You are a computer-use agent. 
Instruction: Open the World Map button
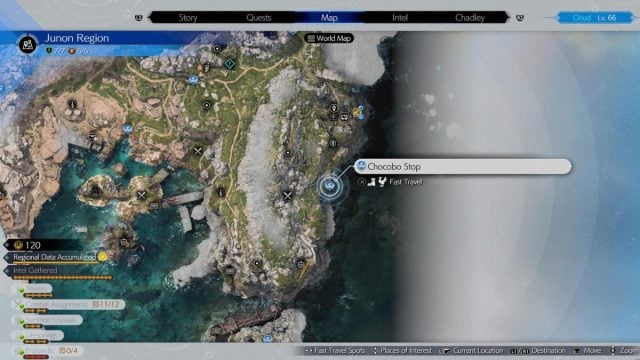click(x=329, y=38)
